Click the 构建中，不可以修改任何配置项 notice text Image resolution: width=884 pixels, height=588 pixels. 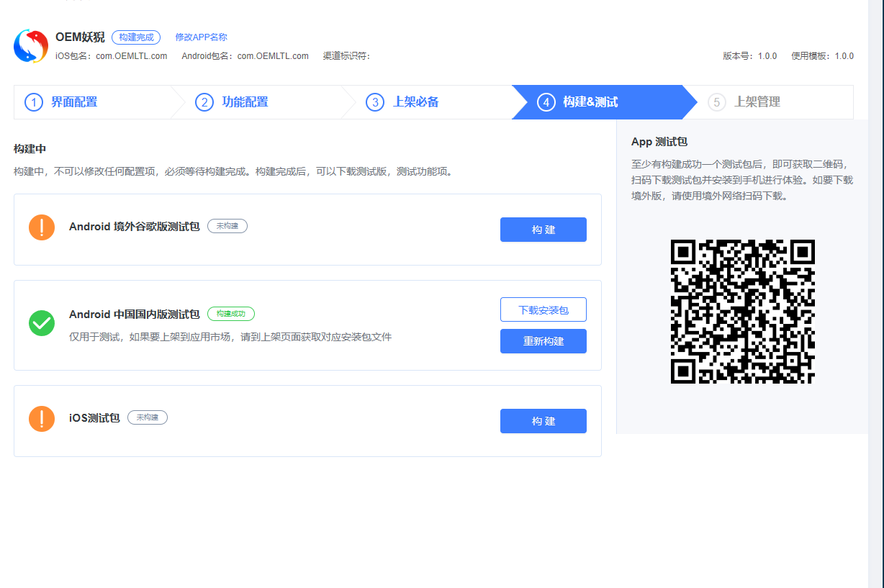pos(235,172)
